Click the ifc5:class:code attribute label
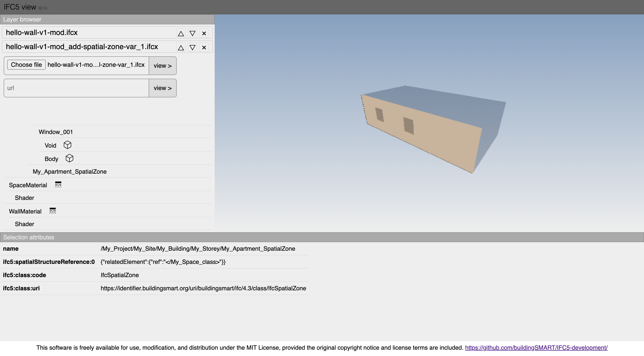The image size is (644, 356). 24,275
